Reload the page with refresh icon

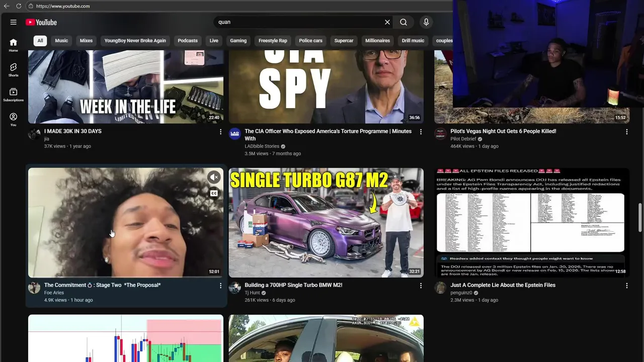[x=19, y=6]
